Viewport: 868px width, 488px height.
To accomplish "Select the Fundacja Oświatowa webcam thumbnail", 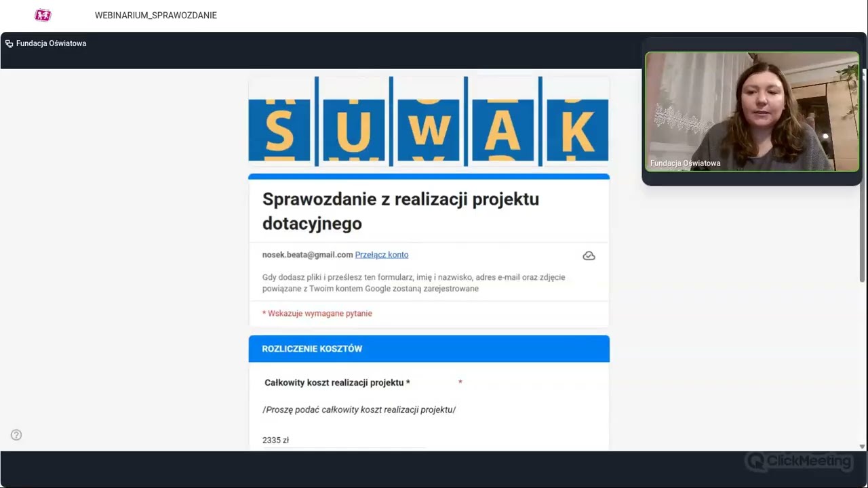I will click(752, 112).
